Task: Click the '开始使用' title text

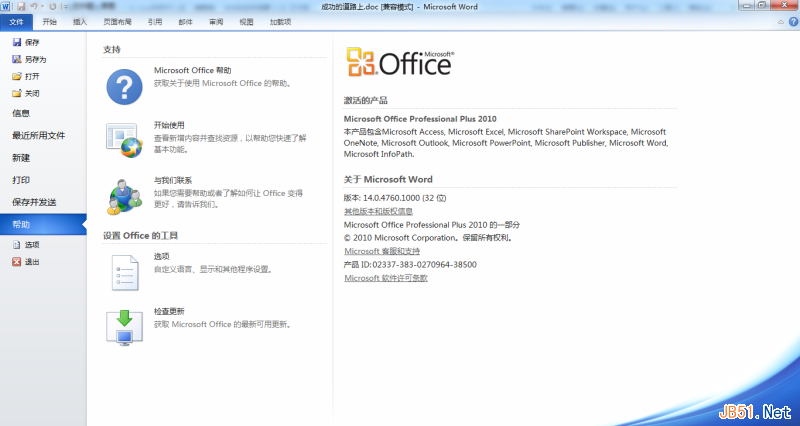Action: 169,125
